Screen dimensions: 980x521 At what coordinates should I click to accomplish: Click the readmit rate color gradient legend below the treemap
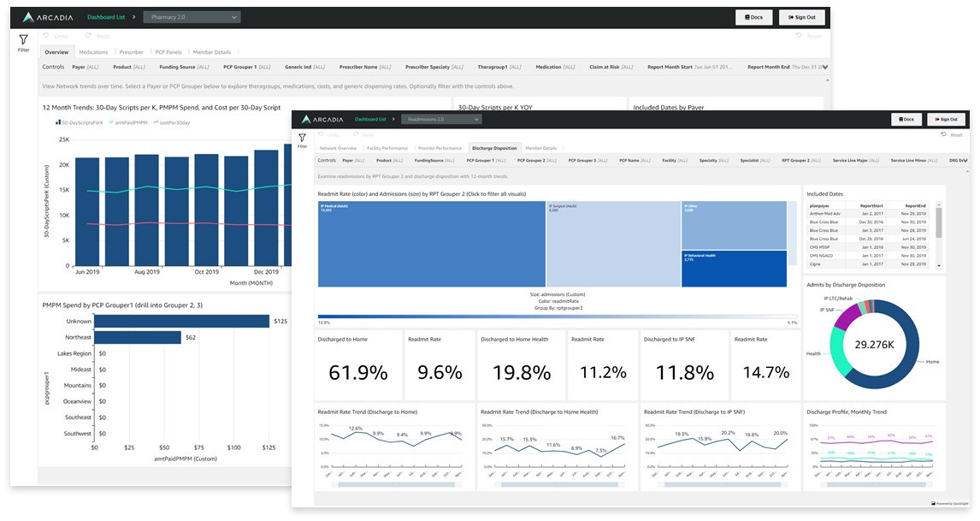pos(556,314)
